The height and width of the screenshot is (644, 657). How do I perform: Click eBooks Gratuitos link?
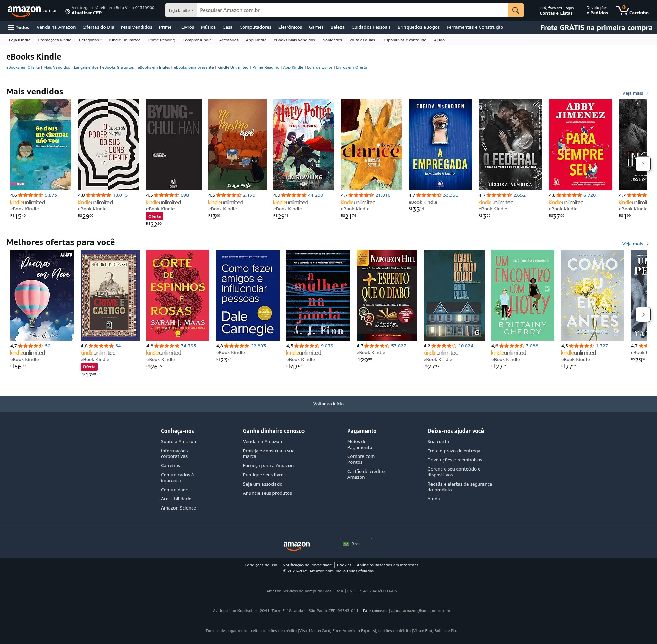click(118, 67)
